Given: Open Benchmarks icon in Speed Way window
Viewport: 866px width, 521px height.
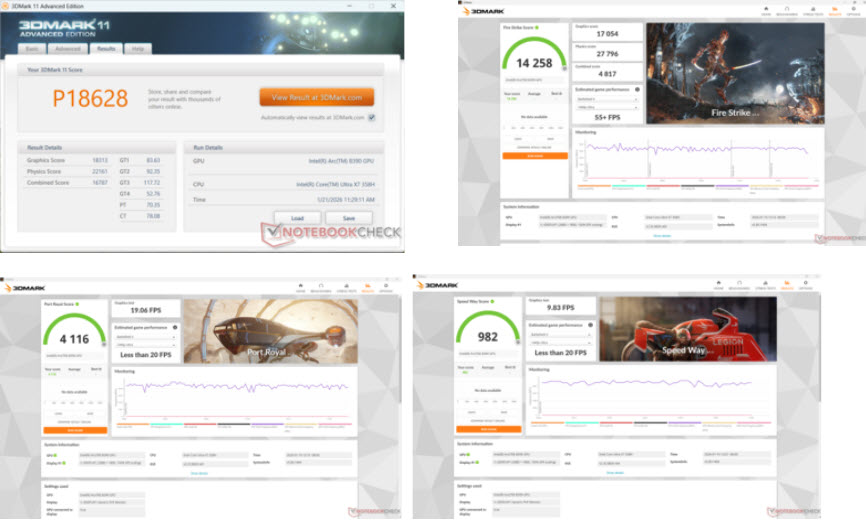Looking at the screenshot, I should [740, 285].
